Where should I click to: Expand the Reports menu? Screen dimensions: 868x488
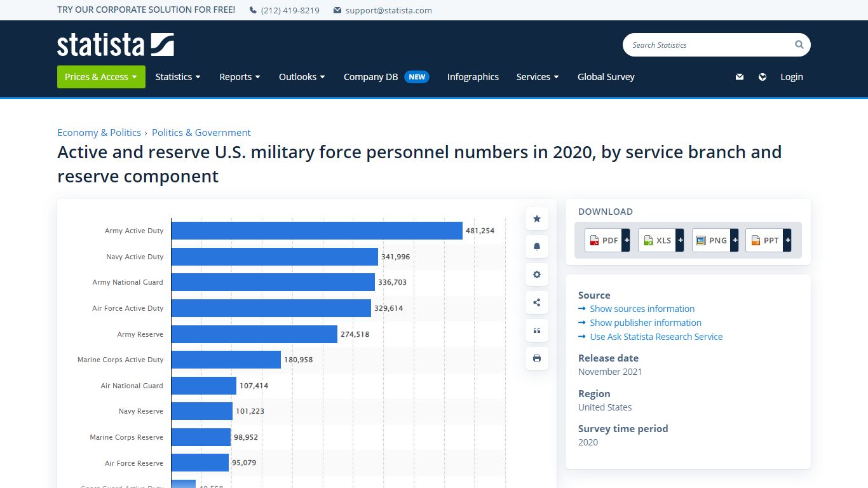(240, 77)
